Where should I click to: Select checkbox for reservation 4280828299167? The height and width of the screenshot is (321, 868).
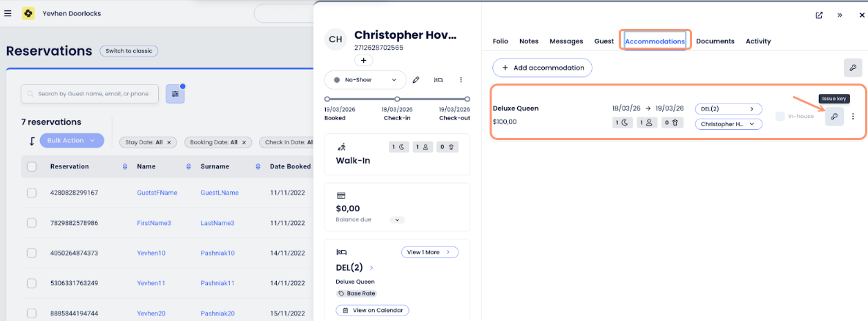point(32,193)
